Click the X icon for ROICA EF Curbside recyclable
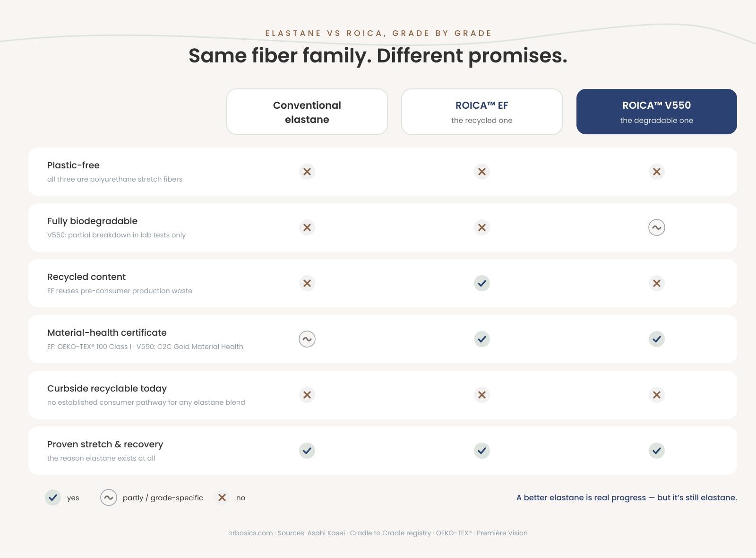This screenshot has height=558, width=756. (482, 395)
